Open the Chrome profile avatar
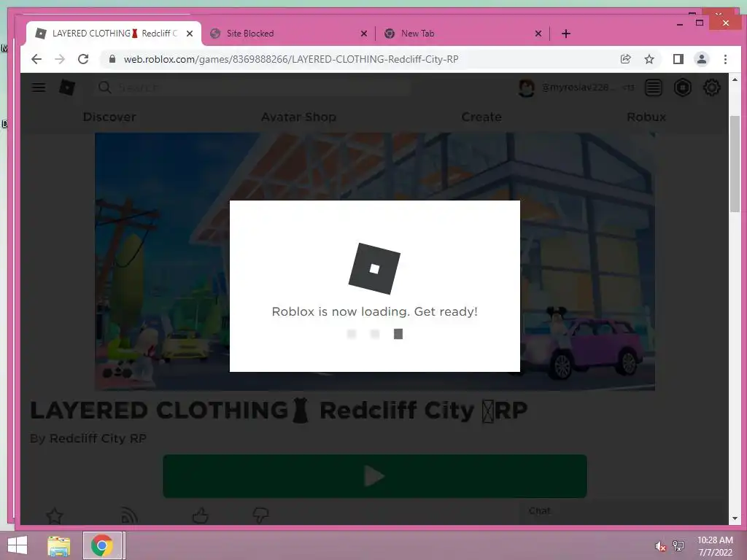This screenshot has width=747, height=560. point(701,59)
